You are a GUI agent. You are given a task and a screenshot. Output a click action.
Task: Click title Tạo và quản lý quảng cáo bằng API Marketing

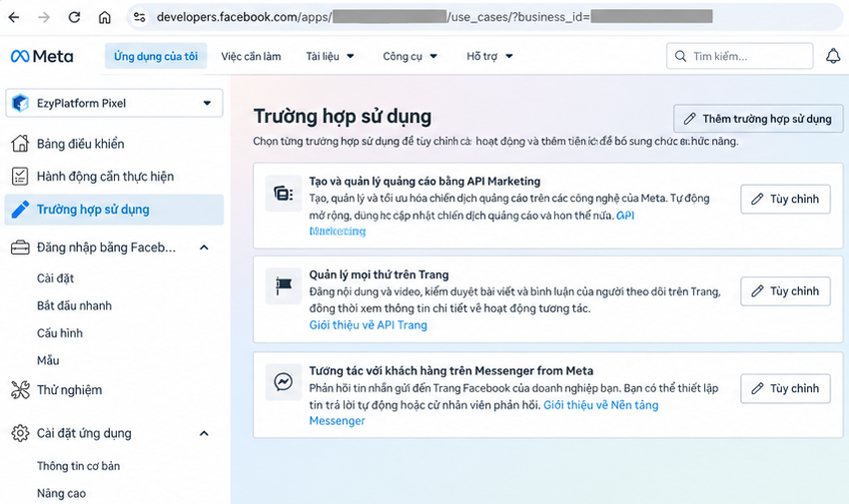(x=425, y=182)
